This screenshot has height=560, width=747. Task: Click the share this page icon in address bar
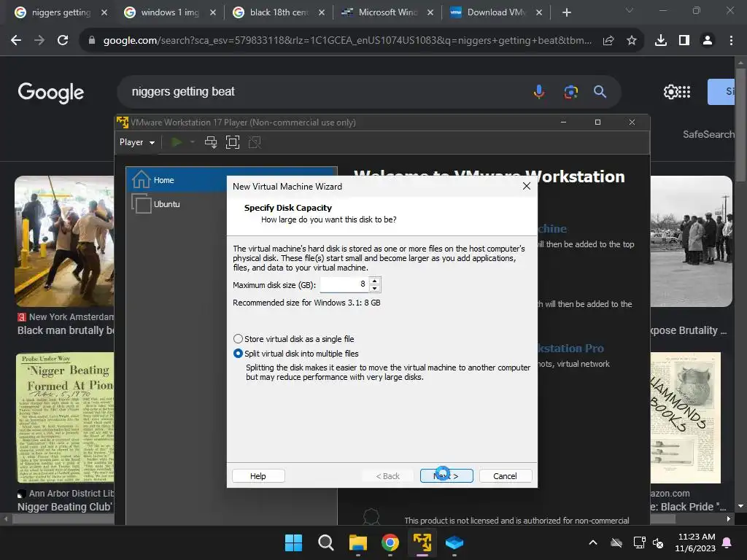pos(608,41)
